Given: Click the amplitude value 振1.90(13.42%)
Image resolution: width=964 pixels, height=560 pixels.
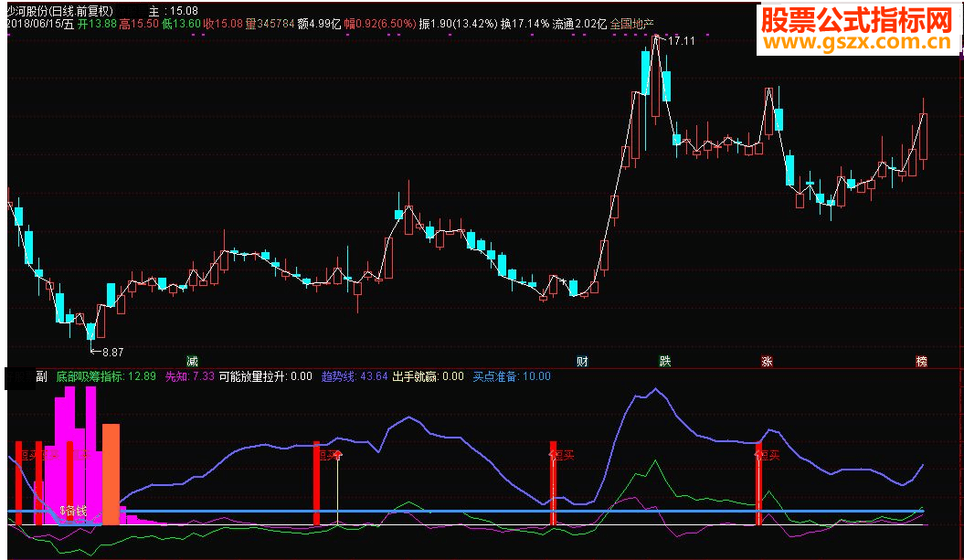Looking at the screenshot, I should coord(458,24).
